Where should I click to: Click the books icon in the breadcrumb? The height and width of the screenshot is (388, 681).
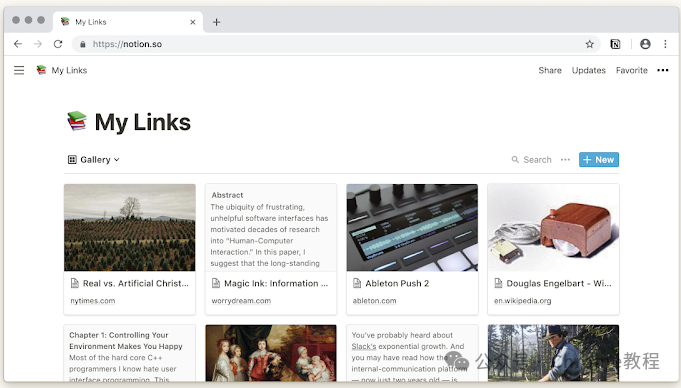click(x=41, y=70)
